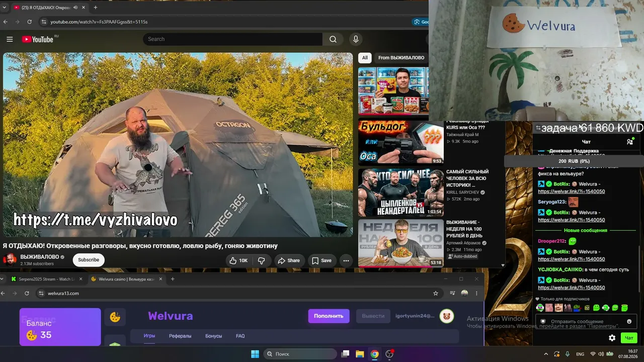Click the Welvura logo text
The image size is (644, 362).
[x=170, y=316]
